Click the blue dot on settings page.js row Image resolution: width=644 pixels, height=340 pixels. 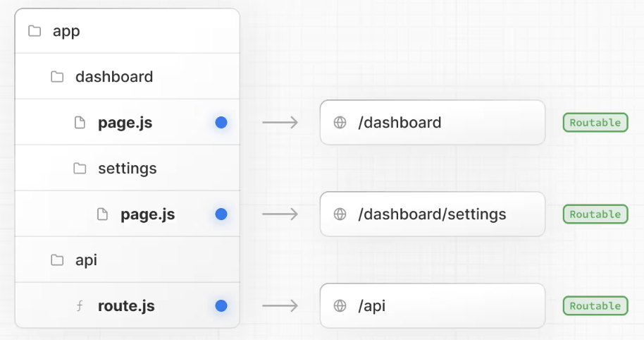tap(221, 214)
